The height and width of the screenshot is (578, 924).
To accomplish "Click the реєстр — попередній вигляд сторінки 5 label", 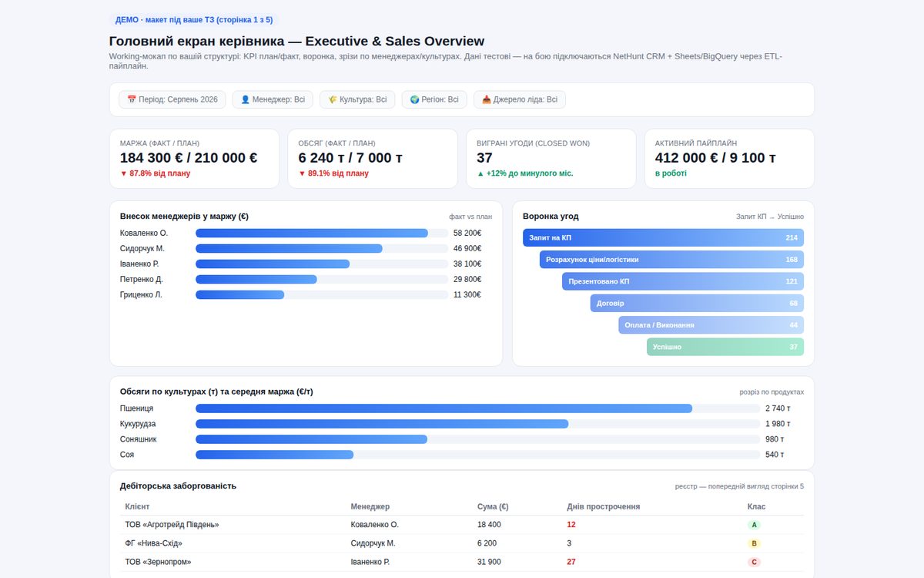I will [x=739, y=486].
